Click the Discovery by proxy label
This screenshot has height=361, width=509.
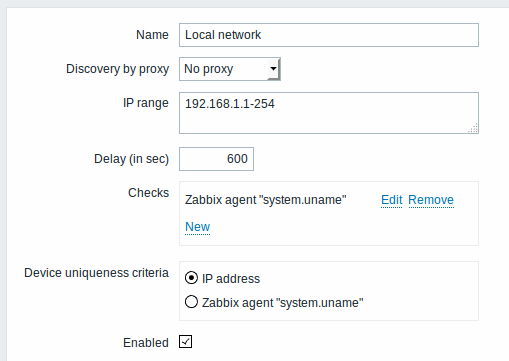pyautogui.click(x=117, y=69)
